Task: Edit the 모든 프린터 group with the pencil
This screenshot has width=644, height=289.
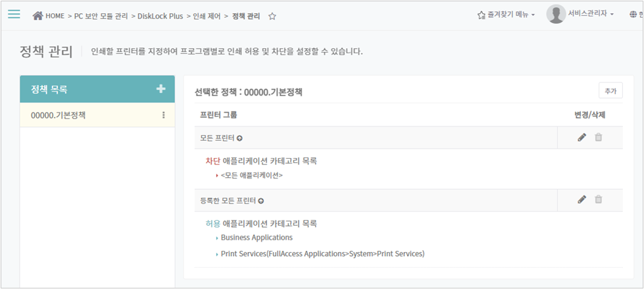Action: pos(582,138)
